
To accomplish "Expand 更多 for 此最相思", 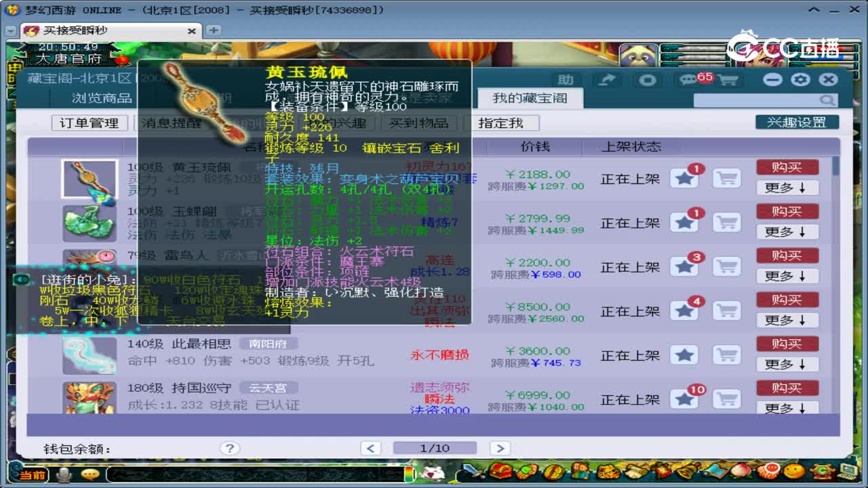I will pyautogui.click(x=787, y=364).
